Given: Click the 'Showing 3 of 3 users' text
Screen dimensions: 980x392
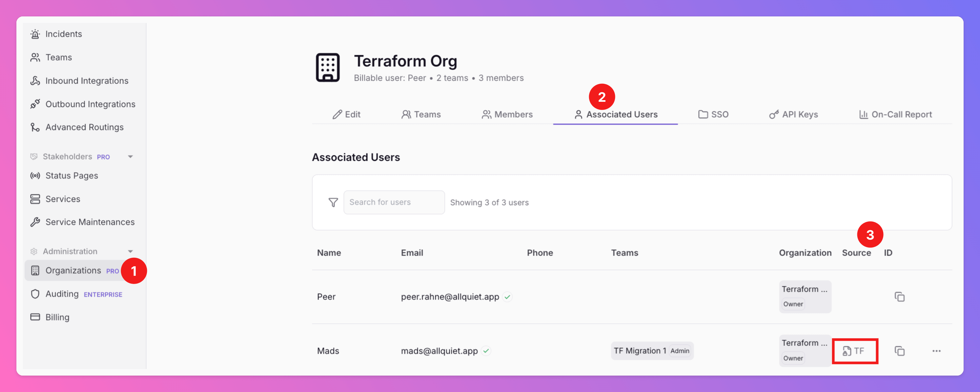Looking at the screenshot, I should coord(489,202).
